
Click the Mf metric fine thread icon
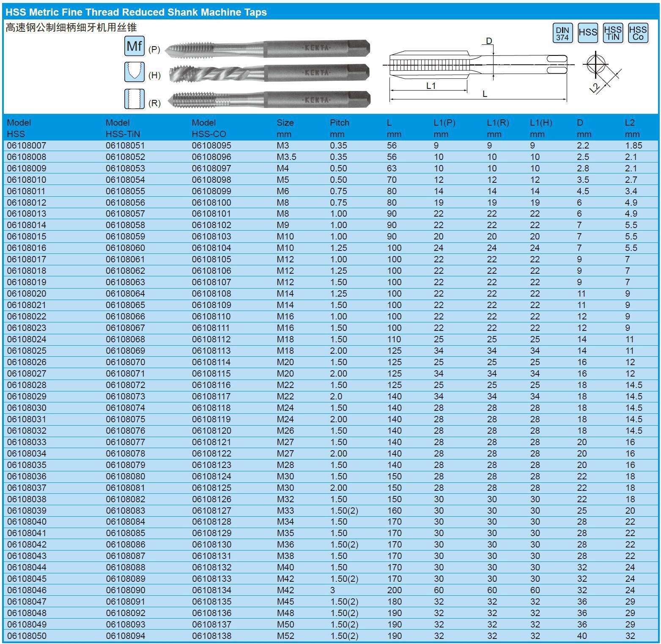pyautogui.click(x=134, y=46)
